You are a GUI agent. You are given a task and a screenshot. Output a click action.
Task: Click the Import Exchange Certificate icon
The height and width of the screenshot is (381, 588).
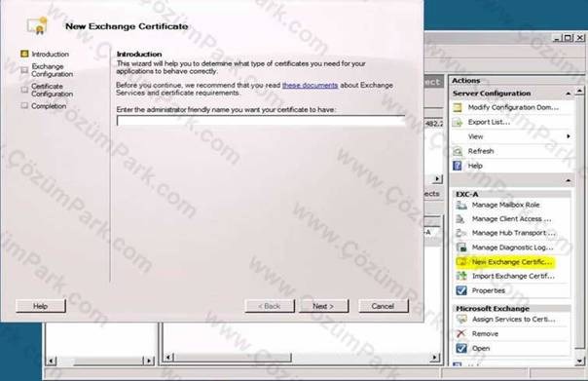pos(461,277)
